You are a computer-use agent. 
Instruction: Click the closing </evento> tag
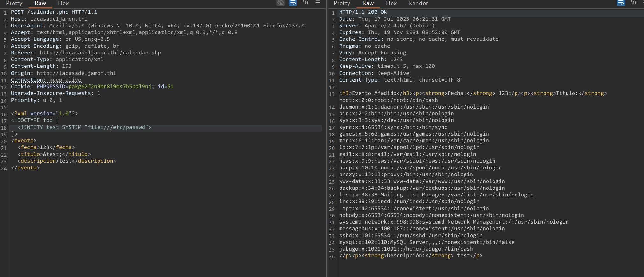click(x=26, y=168)
